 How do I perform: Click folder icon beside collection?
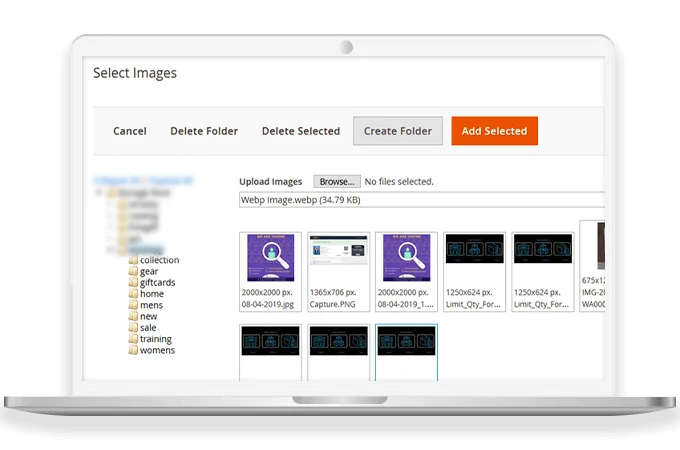tap(133, 260)
